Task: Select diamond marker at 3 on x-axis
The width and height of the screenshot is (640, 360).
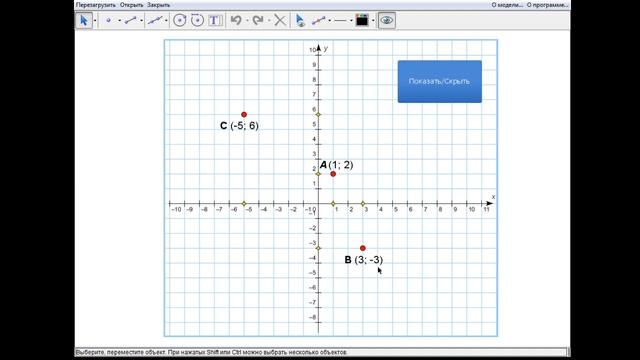Action: 363,203
